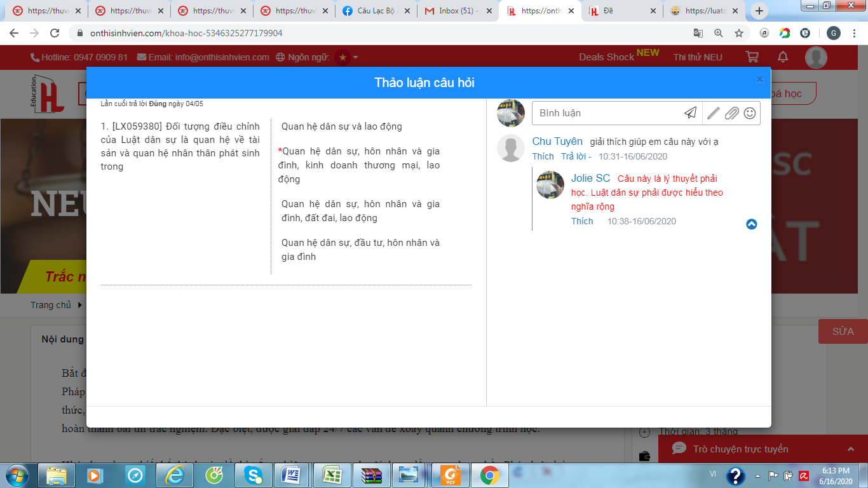Viewport: 868px width, 488px height.
Task: Switch to first https://thuv tab
Action: point(47,11)
